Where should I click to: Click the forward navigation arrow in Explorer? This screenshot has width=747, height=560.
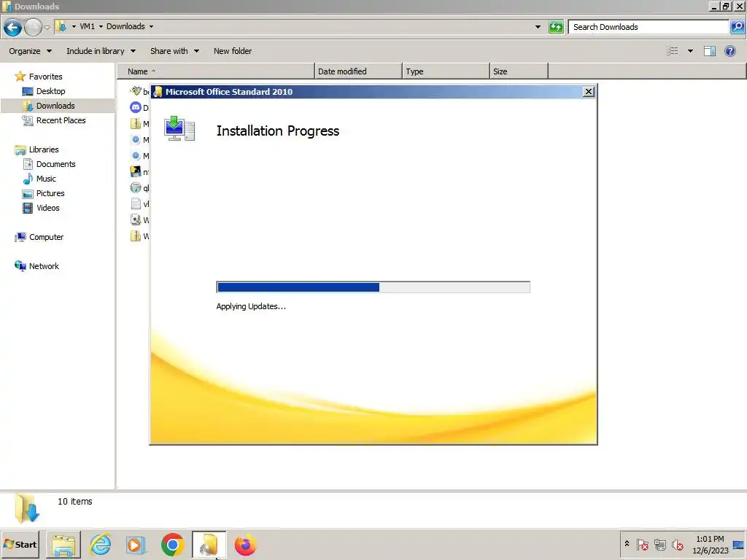click(x=33, y=27)
